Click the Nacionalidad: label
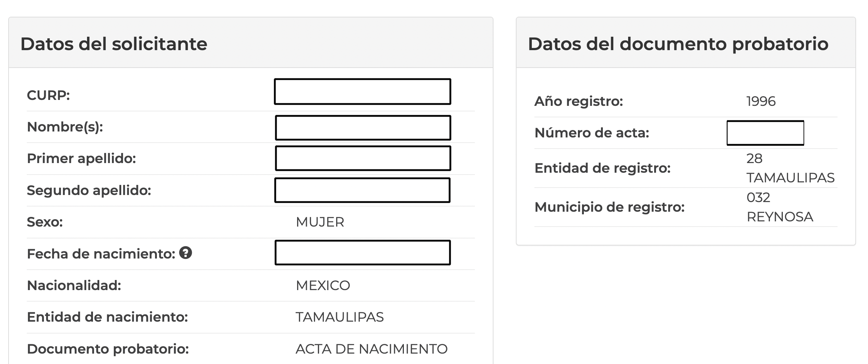Viewport: 868px width, 364px height. (x=74, y=286)
